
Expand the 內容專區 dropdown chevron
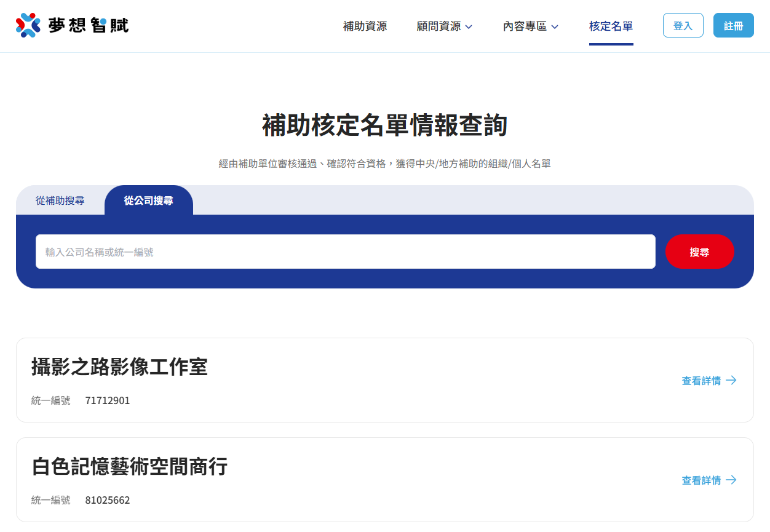pos(555,27)
